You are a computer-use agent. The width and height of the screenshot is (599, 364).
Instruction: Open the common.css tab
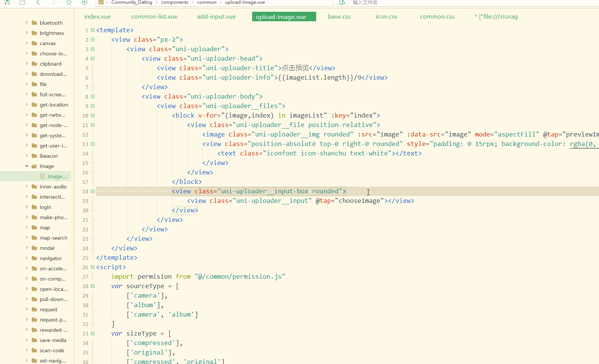coord(437,17)
